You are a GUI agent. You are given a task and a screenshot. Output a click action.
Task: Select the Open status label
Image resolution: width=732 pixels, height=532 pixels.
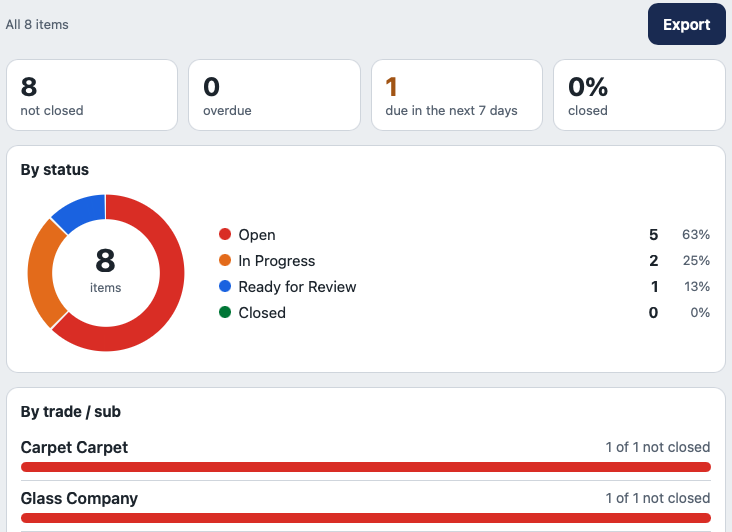click(257, 235)
